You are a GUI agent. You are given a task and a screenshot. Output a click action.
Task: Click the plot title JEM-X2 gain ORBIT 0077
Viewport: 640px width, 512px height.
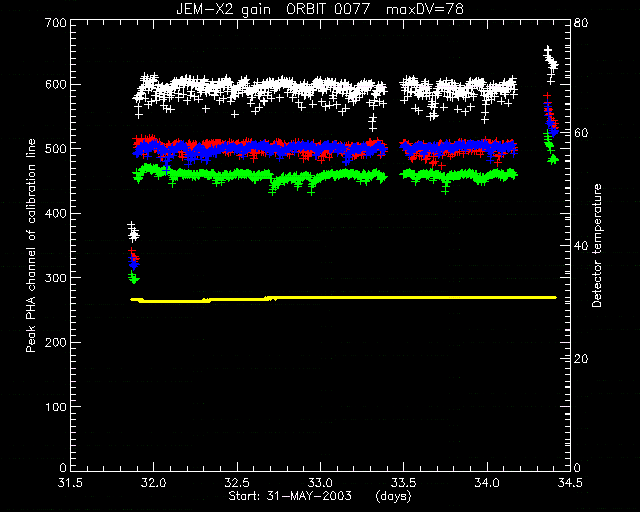click(x=273, y=9)
